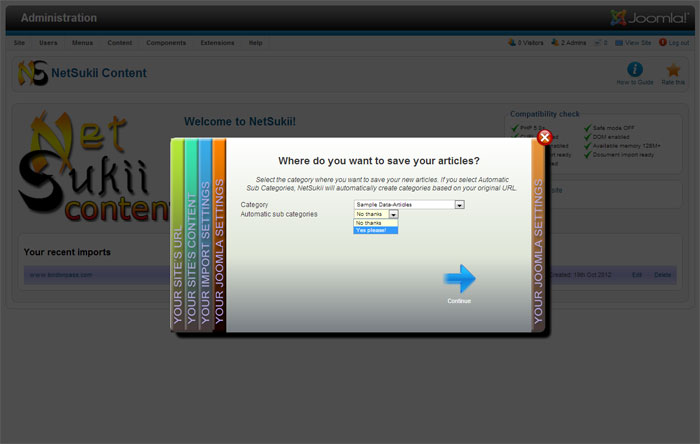Open the Extensions menu

[217, 43]
